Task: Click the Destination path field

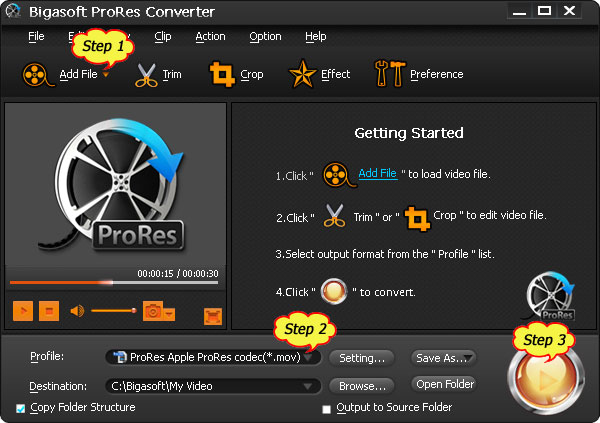Action: click(x=213, y=386)
